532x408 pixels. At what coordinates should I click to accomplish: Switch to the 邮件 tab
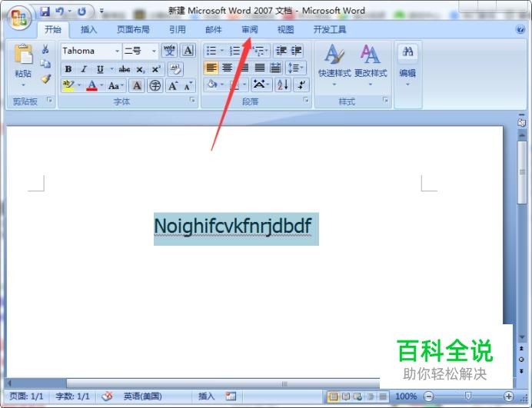(214, 30)
